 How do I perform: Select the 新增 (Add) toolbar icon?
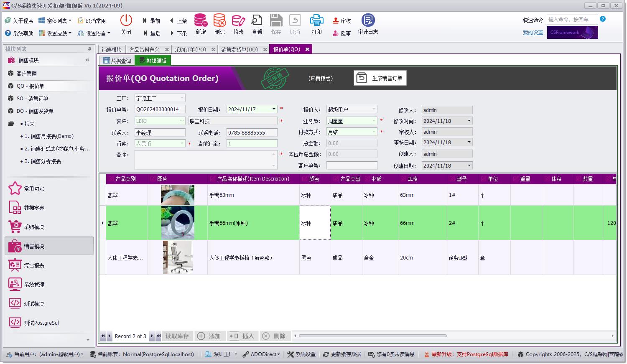201,24
